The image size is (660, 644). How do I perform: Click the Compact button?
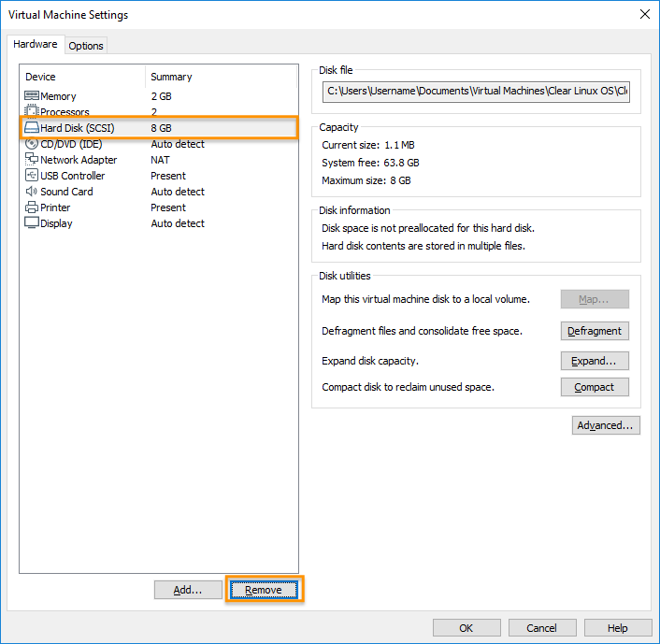(595, 387)
